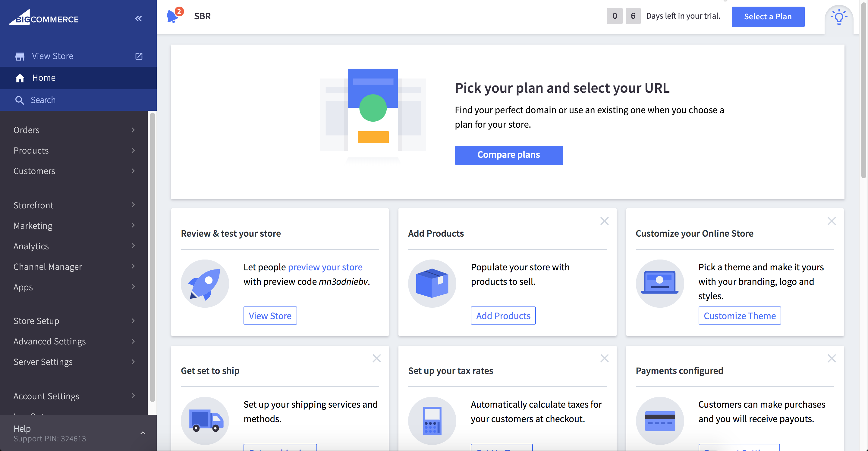Expand Store Setup chevron
This screenshot has height=451, width=868.
(134, 321)
